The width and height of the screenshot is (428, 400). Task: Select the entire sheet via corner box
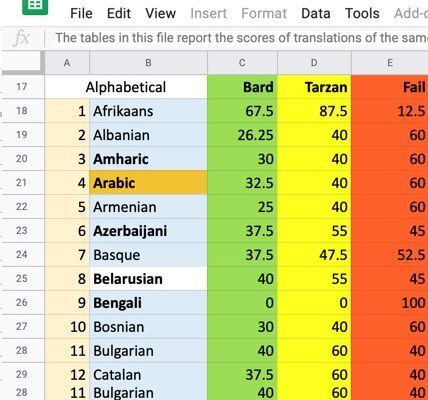click(x=23, y=62)
